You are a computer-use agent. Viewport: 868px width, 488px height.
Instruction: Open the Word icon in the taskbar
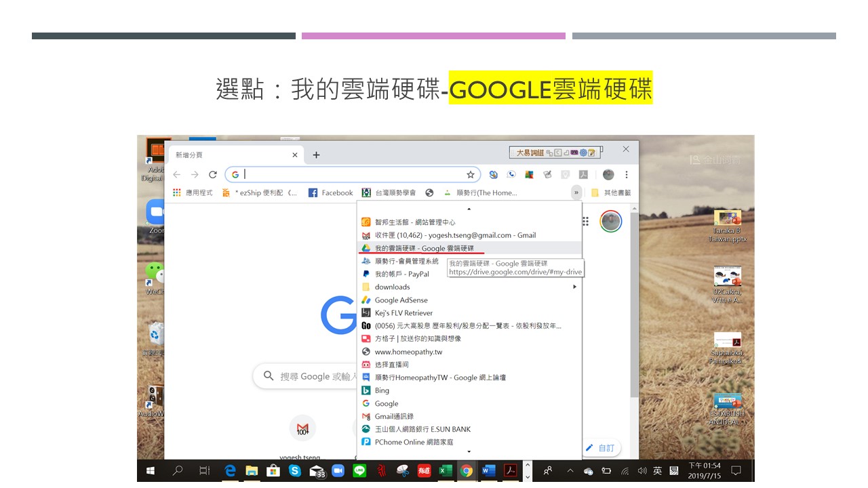488,470
